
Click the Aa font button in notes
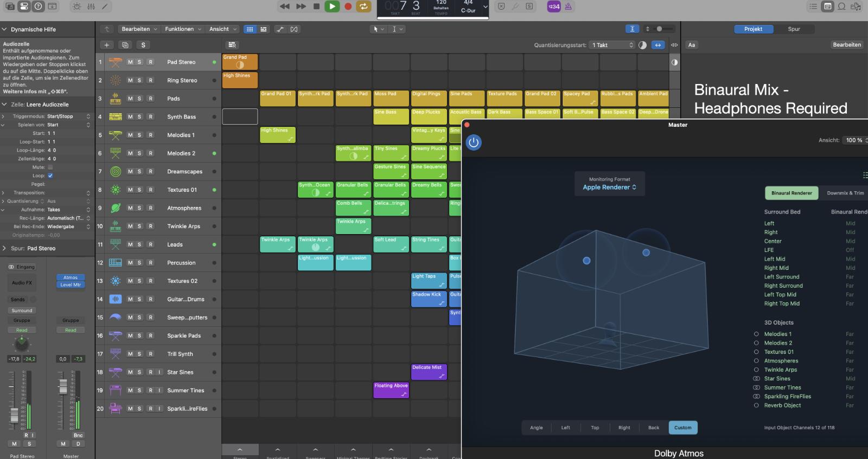692,45
